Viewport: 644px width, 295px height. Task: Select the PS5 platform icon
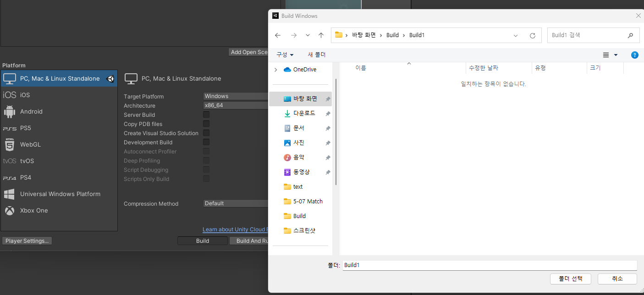coord(9,128)
